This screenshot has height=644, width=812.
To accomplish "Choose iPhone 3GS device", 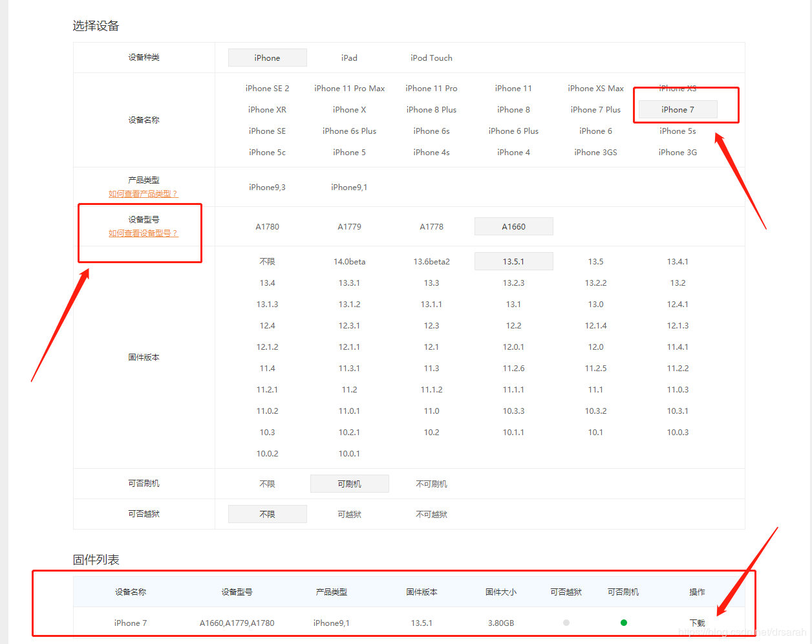I will 595,153.
